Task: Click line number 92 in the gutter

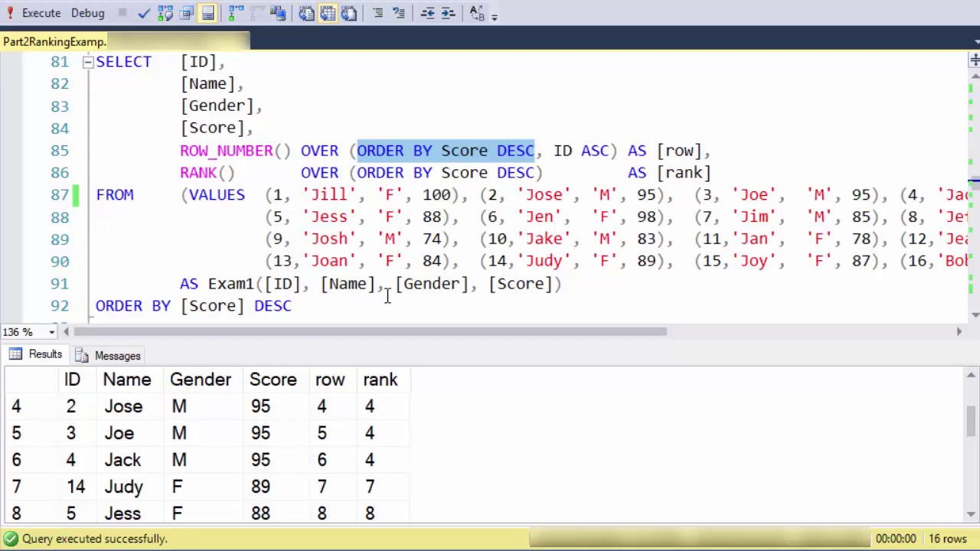Action: [x=60, y=306]
